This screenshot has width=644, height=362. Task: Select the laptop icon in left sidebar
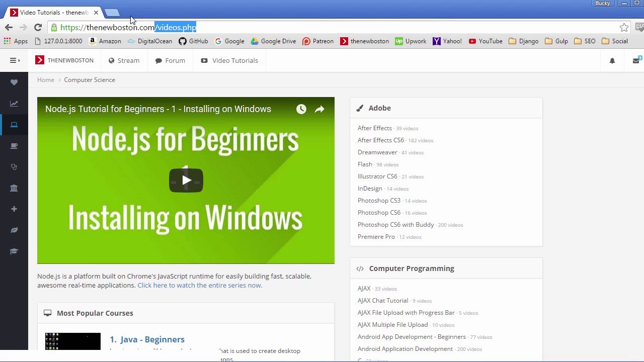click(14, 125)
